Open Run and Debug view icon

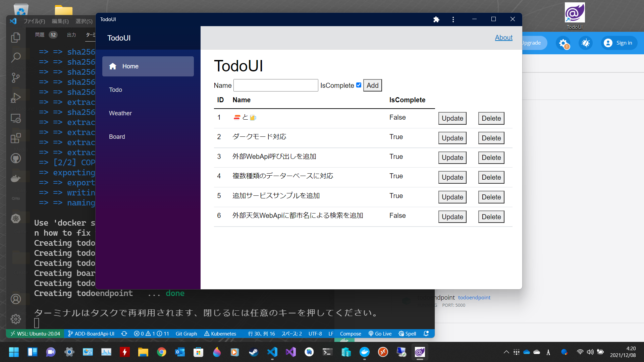[x=16, y=98]
